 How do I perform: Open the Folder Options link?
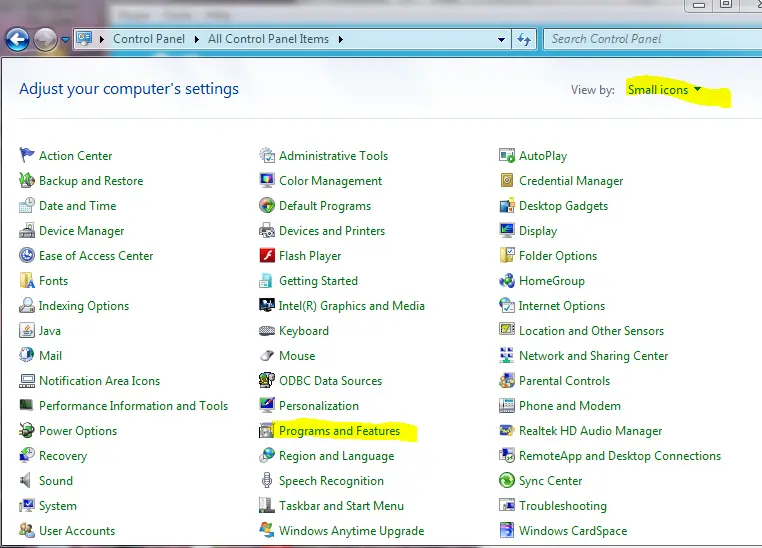[x=558, y=256]
